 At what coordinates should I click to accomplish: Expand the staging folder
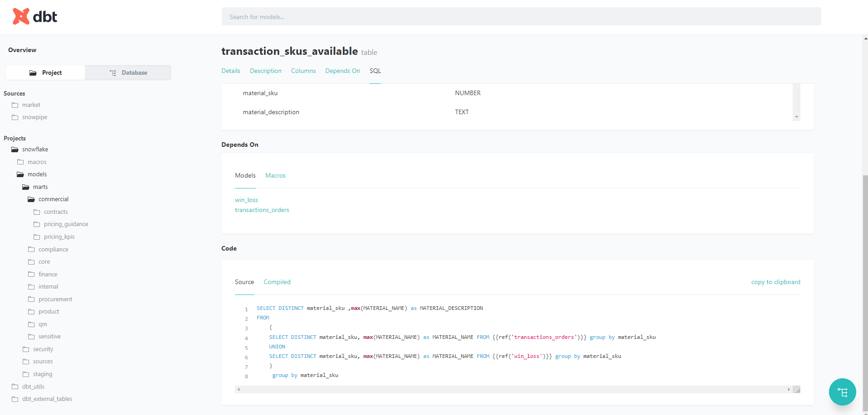[42, 374]
